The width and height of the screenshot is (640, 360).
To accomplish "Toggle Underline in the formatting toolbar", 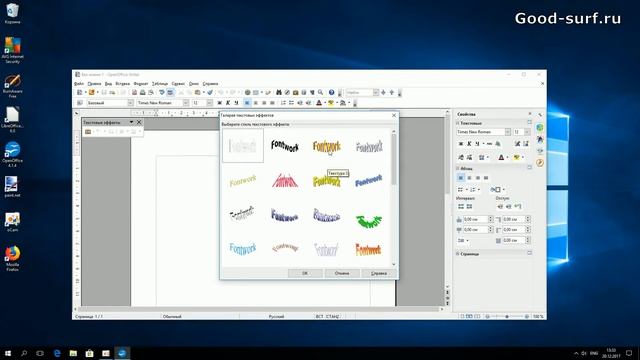I will (236, 103).
